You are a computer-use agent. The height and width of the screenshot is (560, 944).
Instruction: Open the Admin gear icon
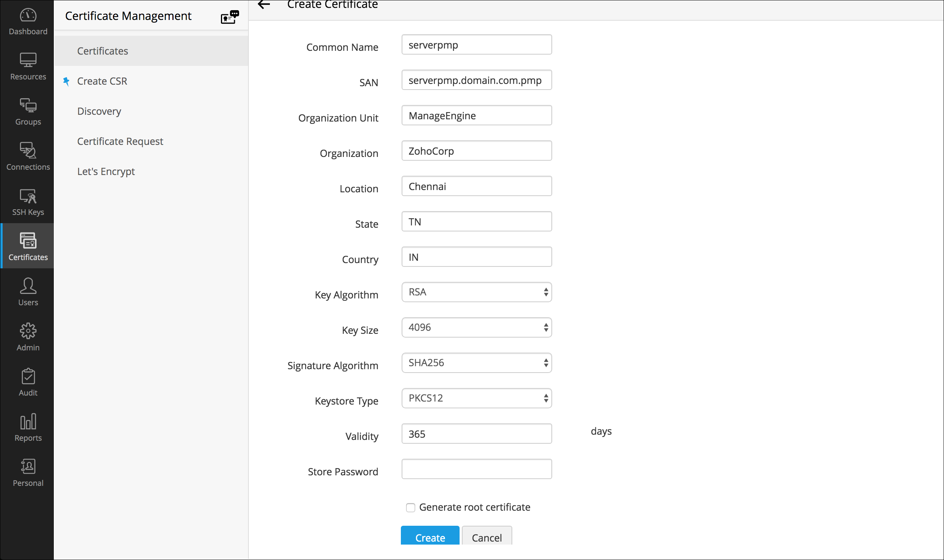tap(28, 331)
